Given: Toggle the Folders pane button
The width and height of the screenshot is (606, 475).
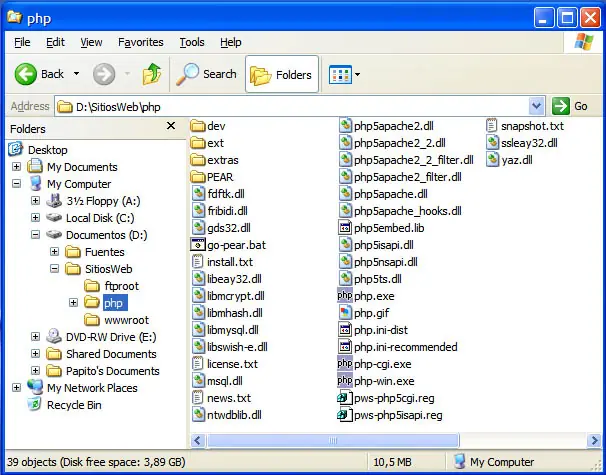Looking at the screenshot, I should tap(282, 74).
